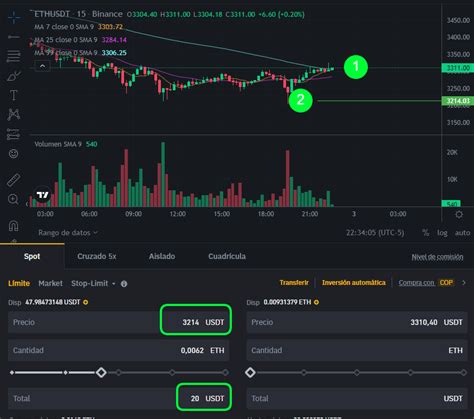This screenshot has width=474, height=419.
Task: Set sell slider to its 100% end point
Action: coord(464,372)
